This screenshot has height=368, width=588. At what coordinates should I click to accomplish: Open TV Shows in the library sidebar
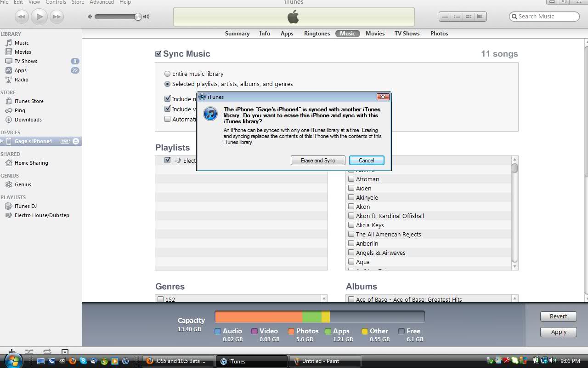[26, 61]
